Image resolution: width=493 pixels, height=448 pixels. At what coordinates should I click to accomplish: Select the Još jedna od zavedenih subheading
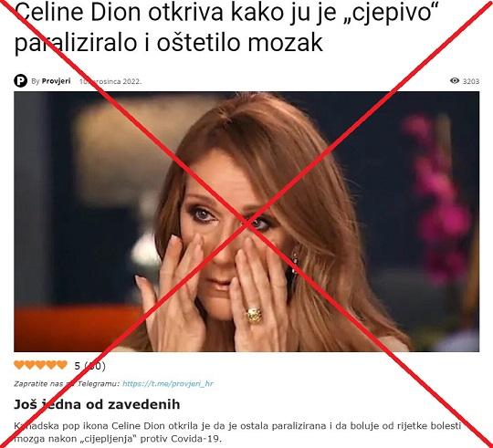[97, 404]
